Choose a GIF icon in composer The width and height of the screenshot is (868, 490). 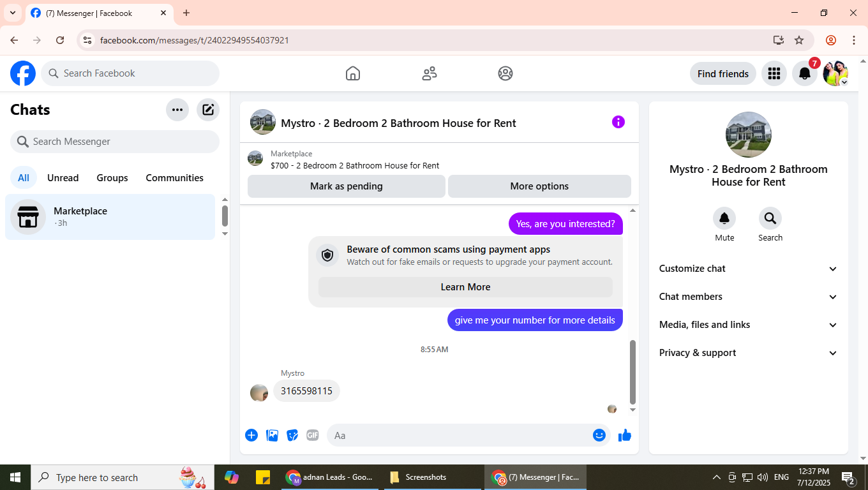pyautogui.click(x=312, y=435)
